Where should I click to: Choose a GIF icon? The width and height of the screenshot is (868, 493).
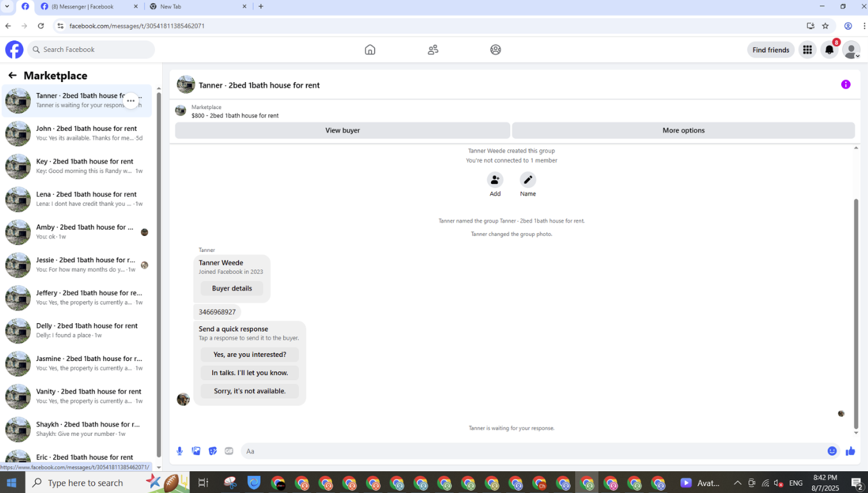click(229, 451)
